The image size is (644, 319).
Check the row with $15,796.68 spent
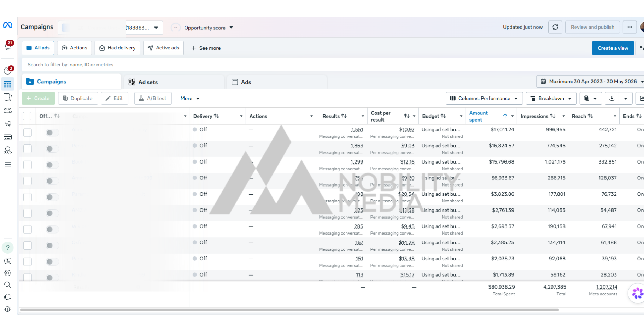(x=27, y=165)
